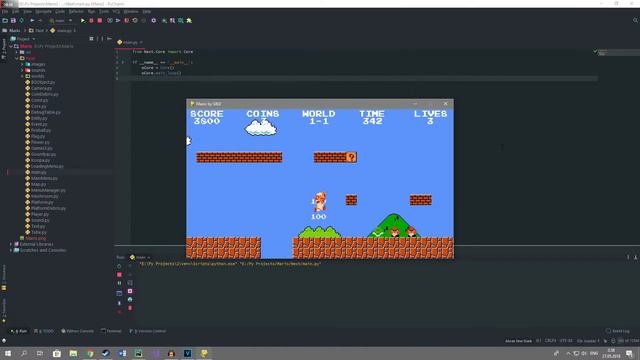
Task: Toggle the Structure tool window side tab
Action: point(4,278)
